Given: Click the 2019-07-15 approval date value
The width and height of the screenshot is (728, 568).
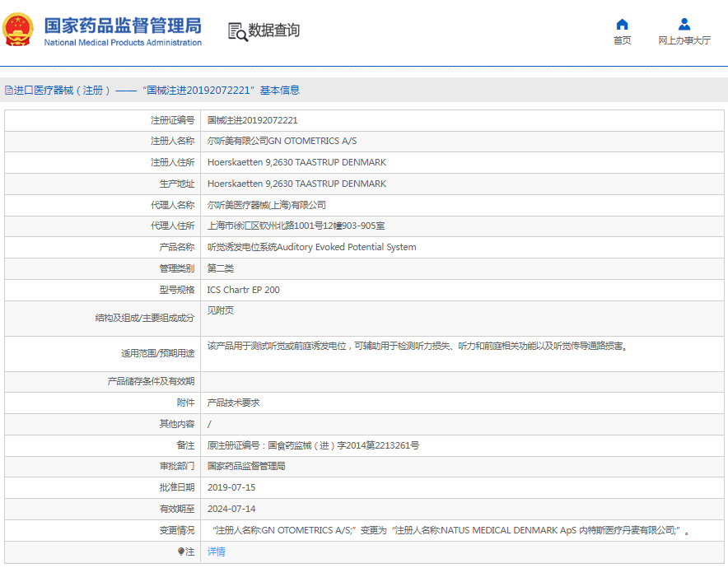Looking at the screenshot, I should click(x=231, y=487).
